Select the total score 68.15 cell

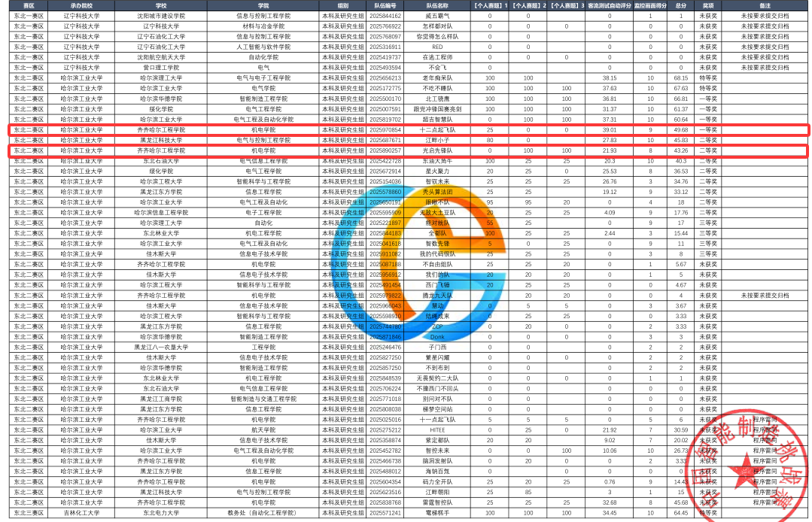[680, 77]
